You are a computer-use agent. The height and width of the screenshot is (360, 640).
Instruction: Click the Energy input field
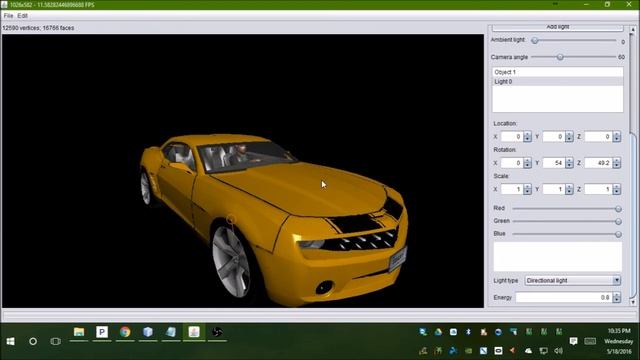pyautogui.click(x=564, y=298)
